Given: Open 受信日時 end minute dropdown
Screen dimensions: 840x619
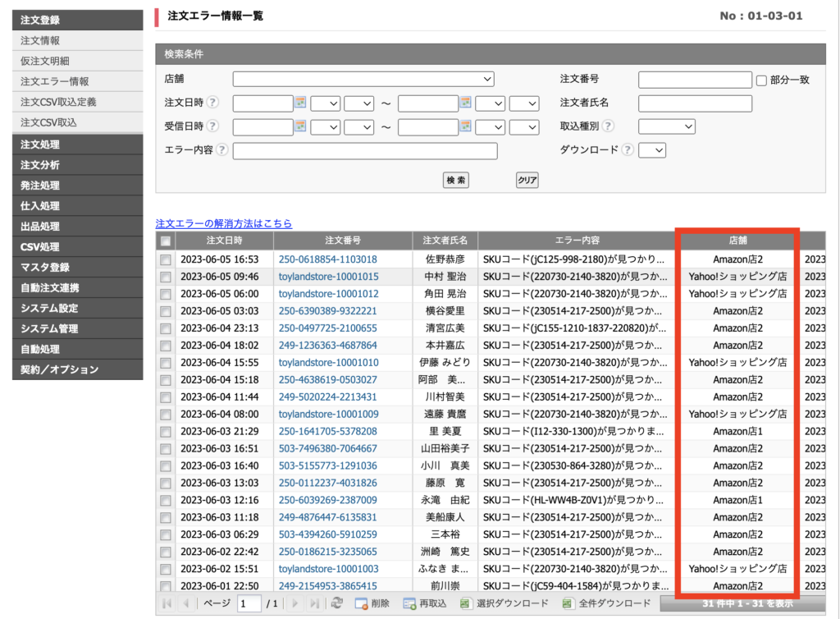Looking at the screenshot, I should 524,127.
